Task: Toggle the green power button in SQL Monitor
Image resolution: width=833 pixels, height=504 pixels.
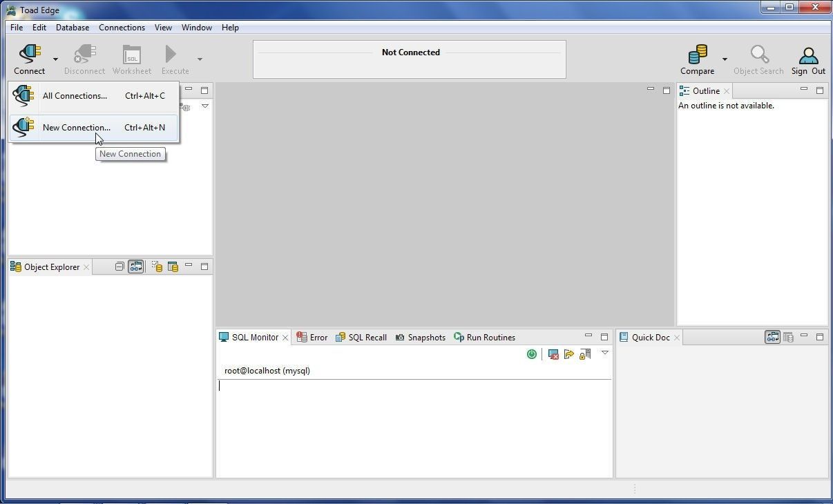Action: point(531,354)
